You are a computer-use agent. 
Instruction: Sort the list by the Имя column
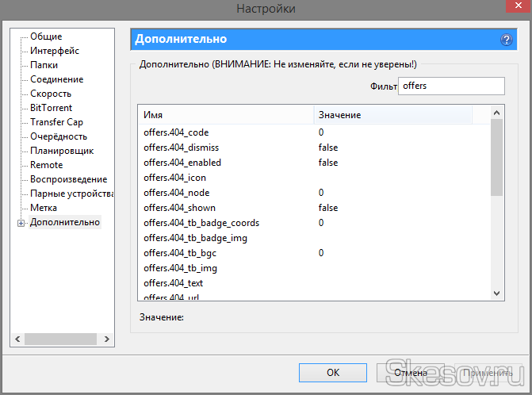(x=226, y=115)
